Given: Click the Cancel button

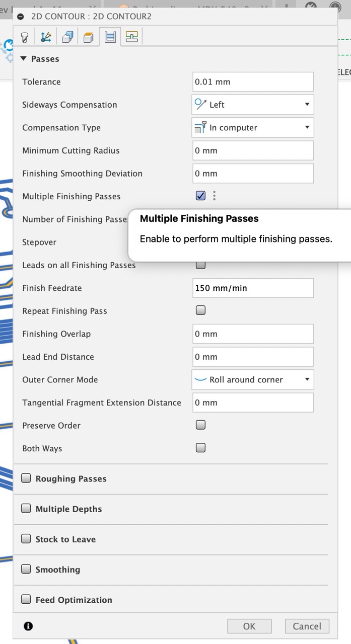Looking at the screenshot, I should pyautogui.click(x=307, y=626).
